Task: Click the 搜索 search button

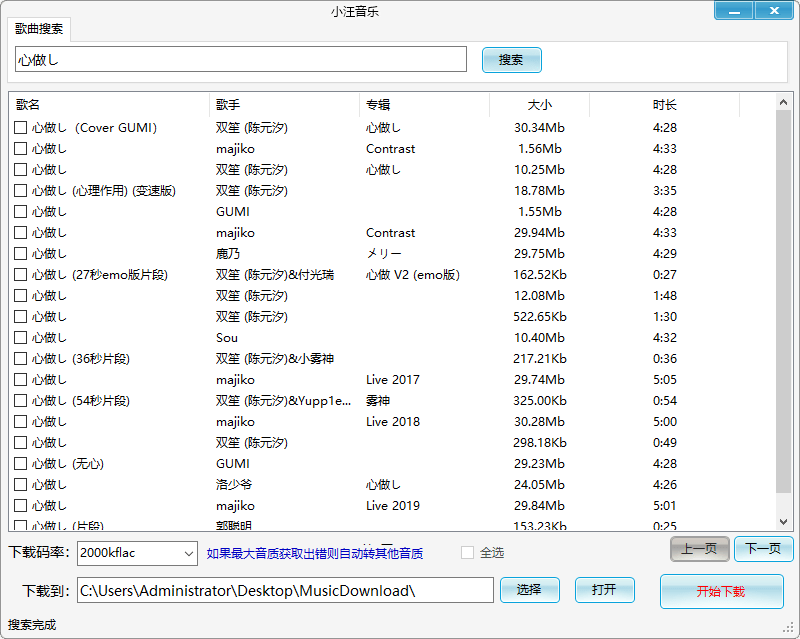Action: [x=511, y=60]
